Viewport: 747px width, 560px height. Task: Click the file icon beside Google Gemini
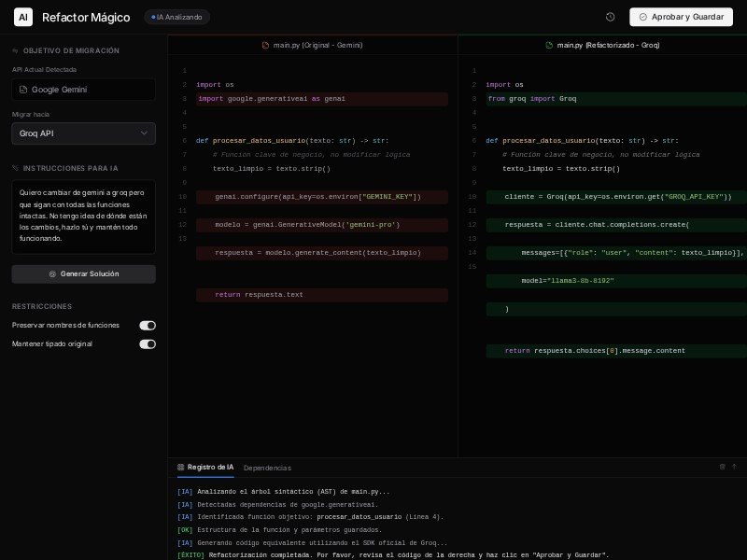click(24, 90)
